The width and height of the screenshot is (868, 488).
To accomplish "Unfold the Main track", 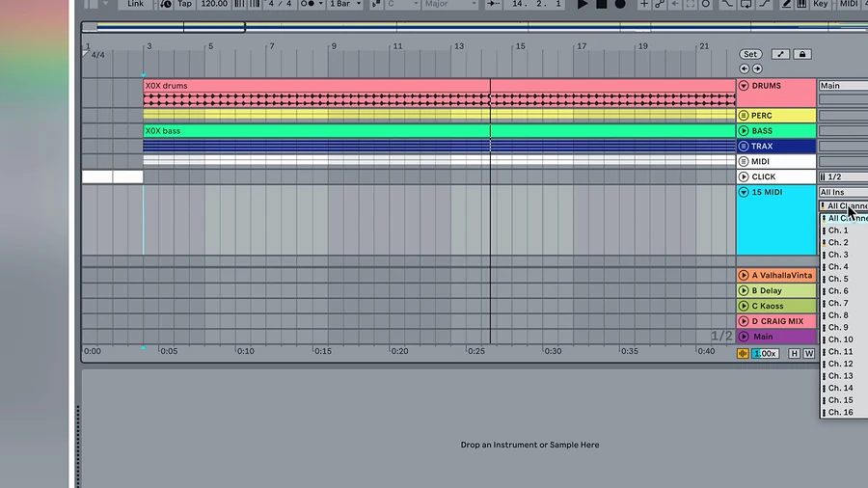I will tap(744, 337).
